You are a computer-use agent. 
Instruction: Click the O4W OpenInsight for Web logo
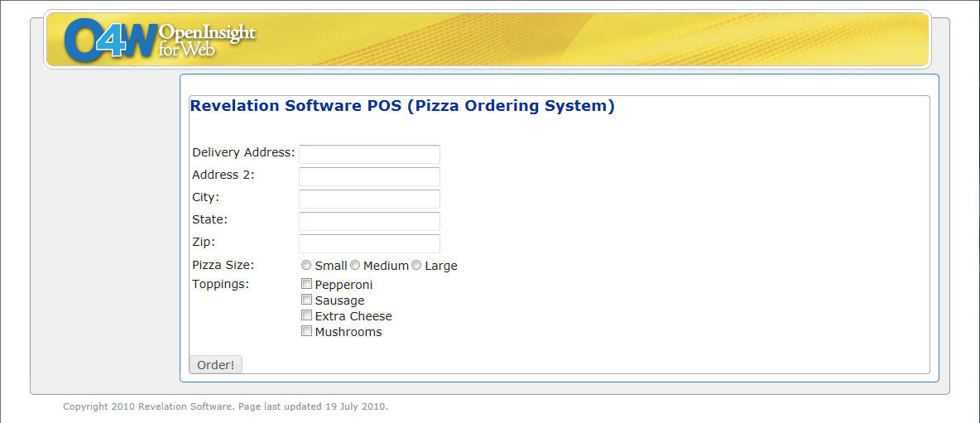tap(160, 40)
